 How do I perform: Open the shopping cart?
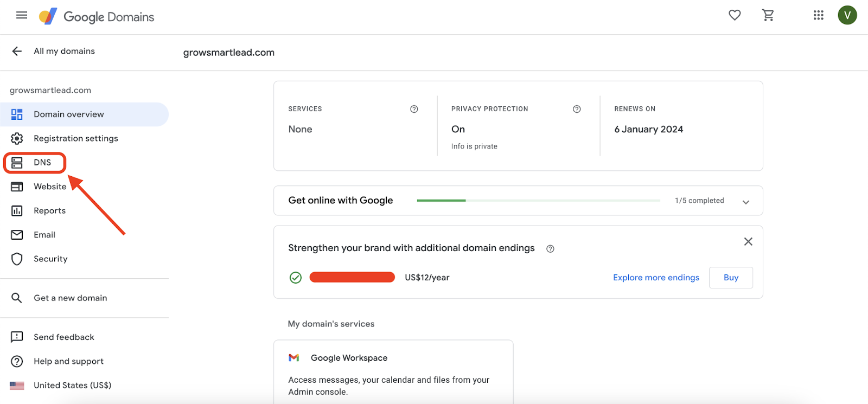coord(768,15)
